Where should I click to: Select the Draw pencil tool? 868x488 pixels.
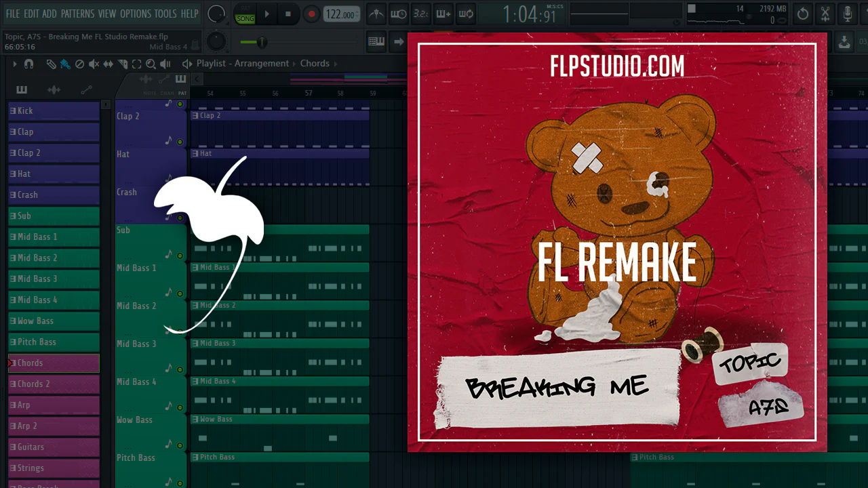(51, 64)
